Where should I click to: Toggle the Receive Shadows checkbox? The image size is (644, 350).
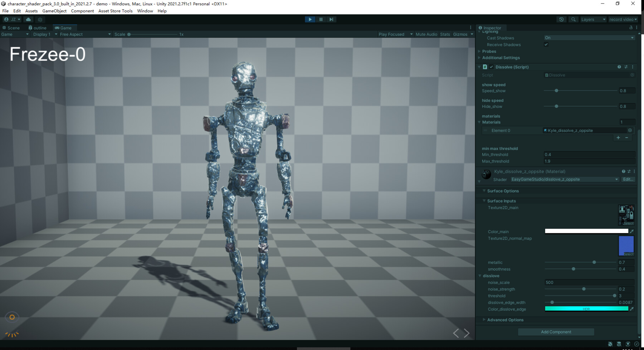546,44
